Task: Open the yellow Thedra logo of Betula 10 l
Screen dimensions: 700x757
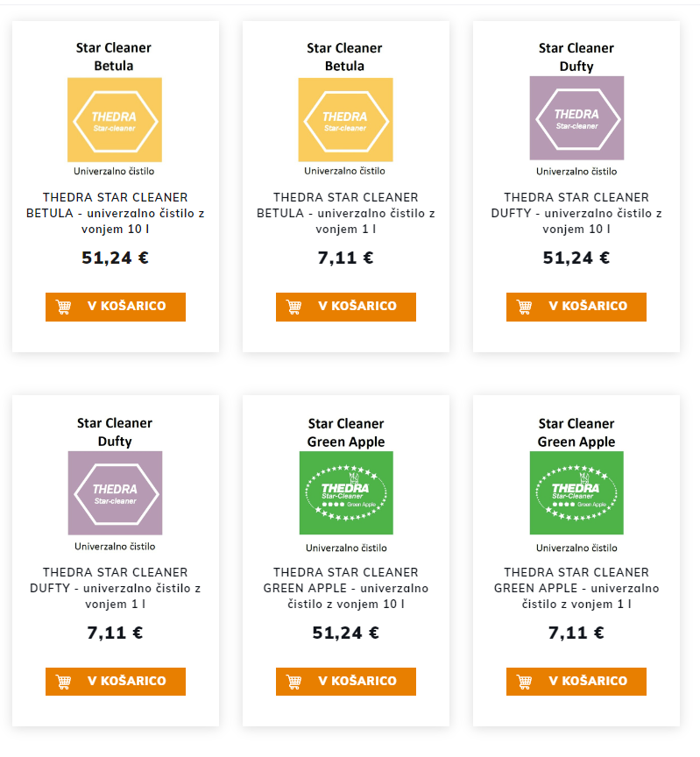Action: (115, 120)
